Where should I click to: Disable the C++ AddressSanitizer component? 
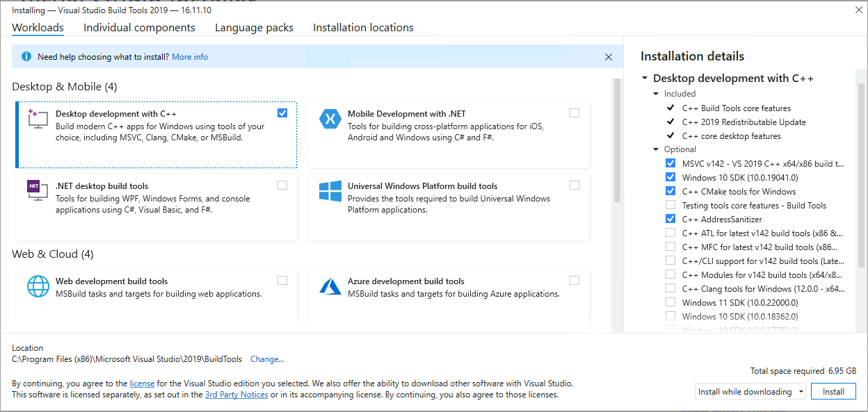tap(670, 219)
